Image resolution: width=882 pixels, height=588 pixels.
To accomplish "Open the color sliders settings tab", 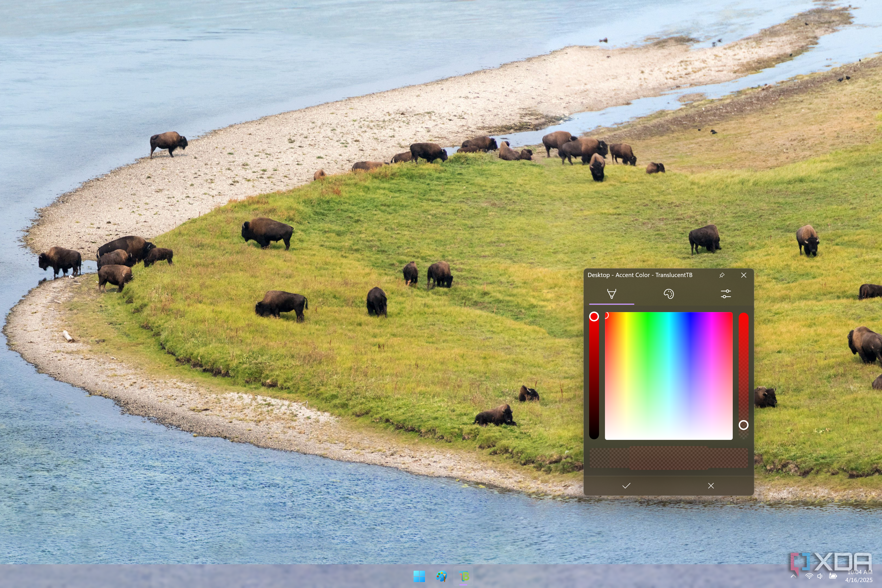I will coord(726,294).
